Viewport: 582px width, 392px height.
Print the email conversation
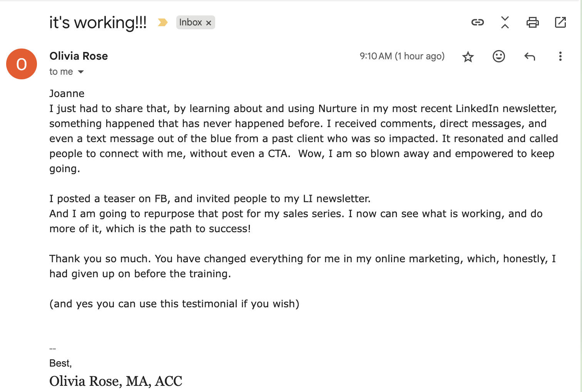coord(533,22)
